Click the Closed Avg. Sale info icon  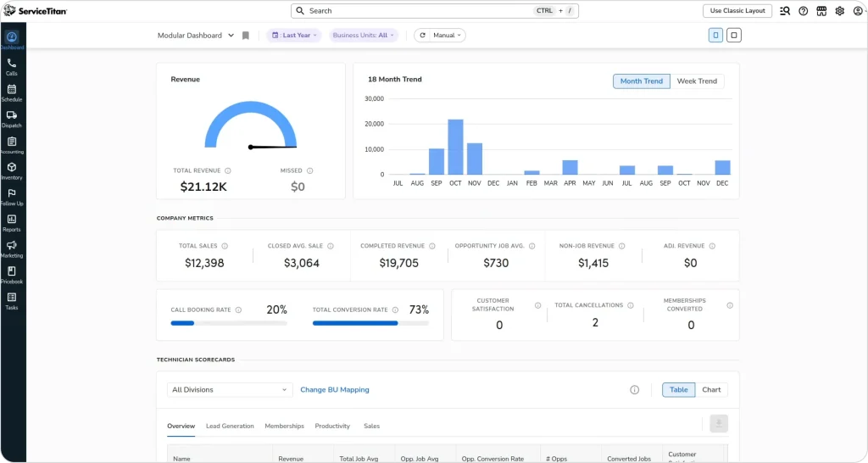331,246
